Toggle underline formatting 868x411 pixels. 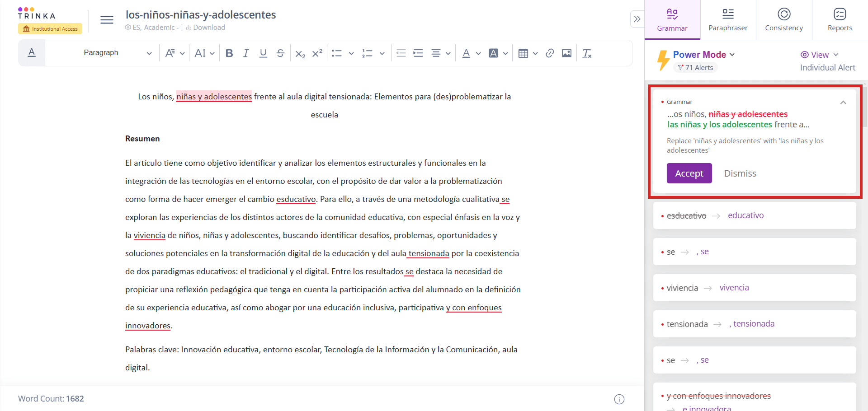click(x=263, y=53)
